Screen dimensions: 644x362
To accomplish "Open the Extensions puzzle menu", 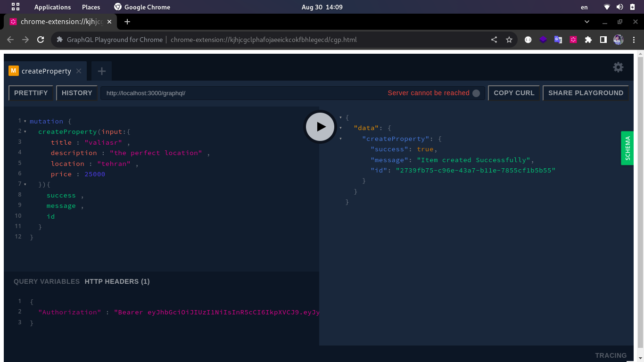I will pos(588,40).
